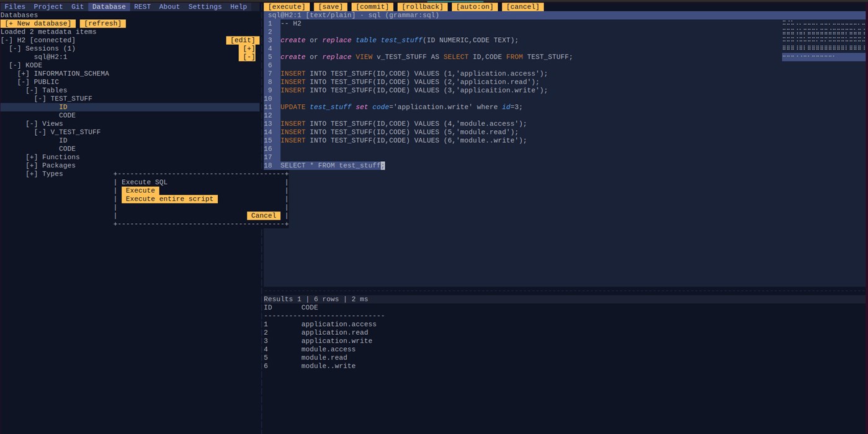Screen dimensions: 868x434
Task: Open the Project menu
Action: [48, 7]
